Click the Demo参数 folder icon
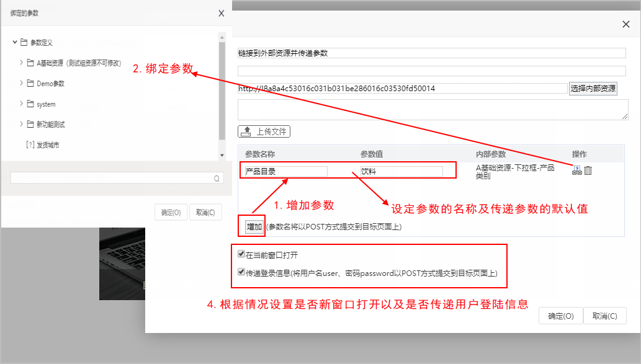This screenshot has height=364, width=641. [30, 83]
